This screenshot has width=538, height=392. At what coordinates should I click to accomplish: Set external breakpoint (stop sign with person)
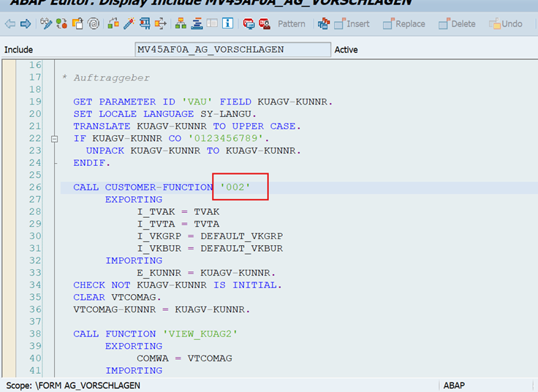point(265,23)
